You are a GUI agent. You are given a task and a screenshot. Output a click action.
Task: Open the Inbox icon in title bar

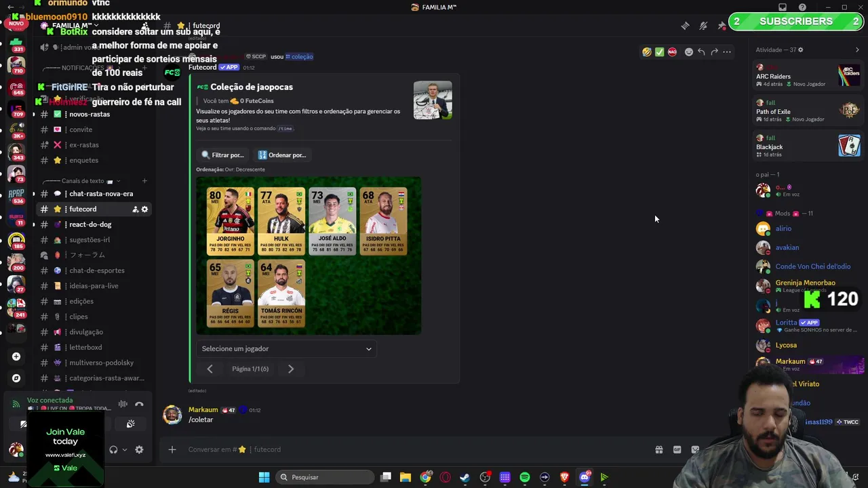(x=783, y=7)
